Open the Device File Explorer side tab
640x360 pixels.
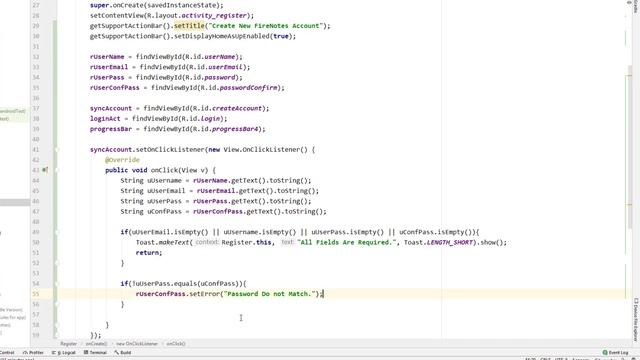tap(636, 320)
